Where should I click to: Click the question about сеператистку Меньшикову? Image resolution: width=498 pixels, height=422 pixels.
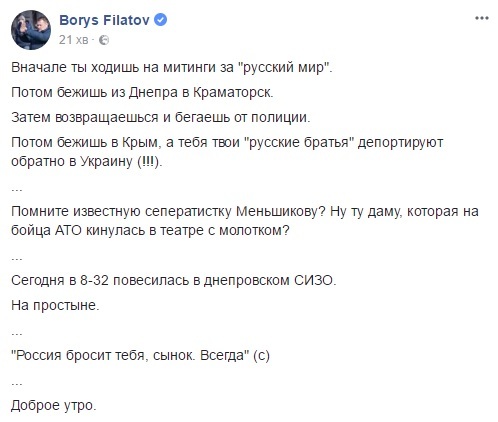point(245,212)
